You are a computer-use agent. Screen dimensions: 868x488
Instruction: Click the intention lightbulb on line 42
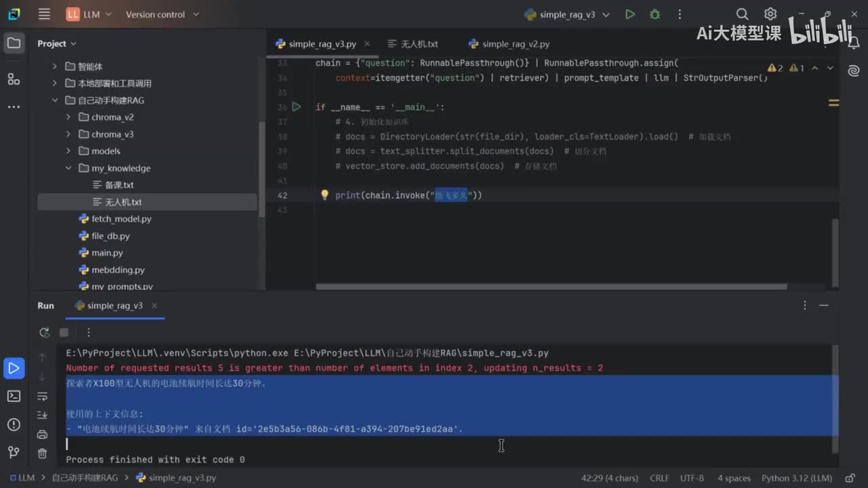[x=324, y=195]
